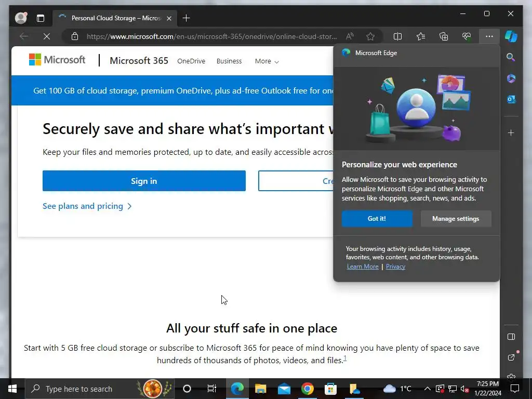This screenshot has width=532, height=399.
Task: Open Outlook in the sidebar
Action: point(511,99)
